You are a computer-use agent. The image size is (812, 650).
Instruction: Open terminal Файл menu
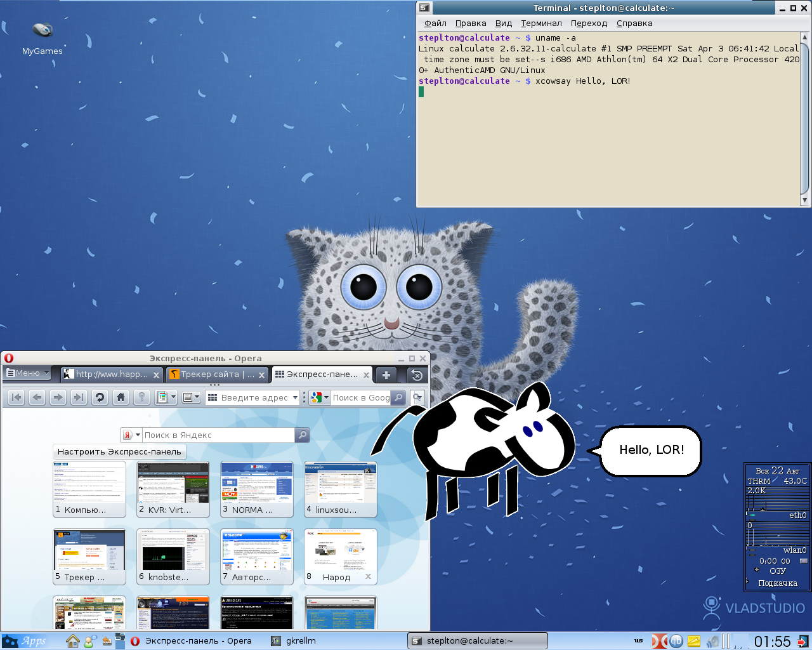tap(435, 23)
